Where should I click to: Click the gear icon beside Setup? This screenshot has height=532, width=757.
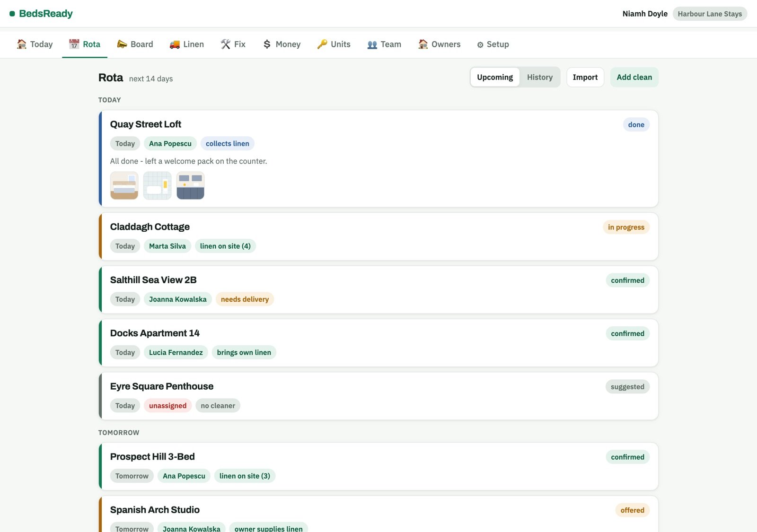coord(480,44)
